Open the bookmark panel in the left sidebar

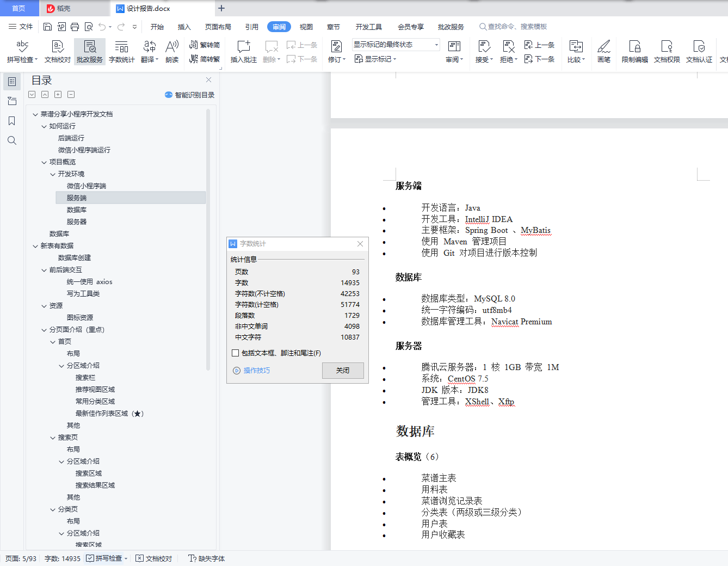(x=12, y=121)
